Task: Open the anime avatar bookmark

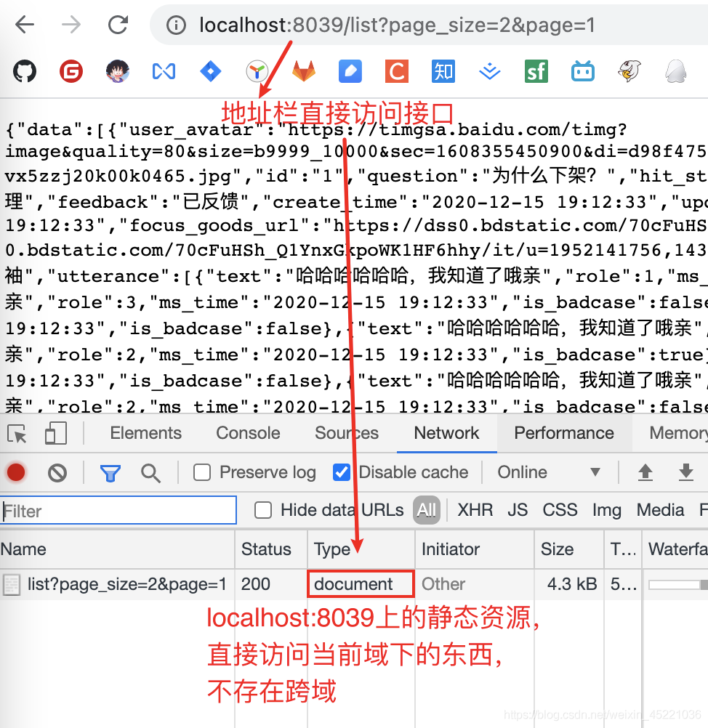Action: pos(118,71)
